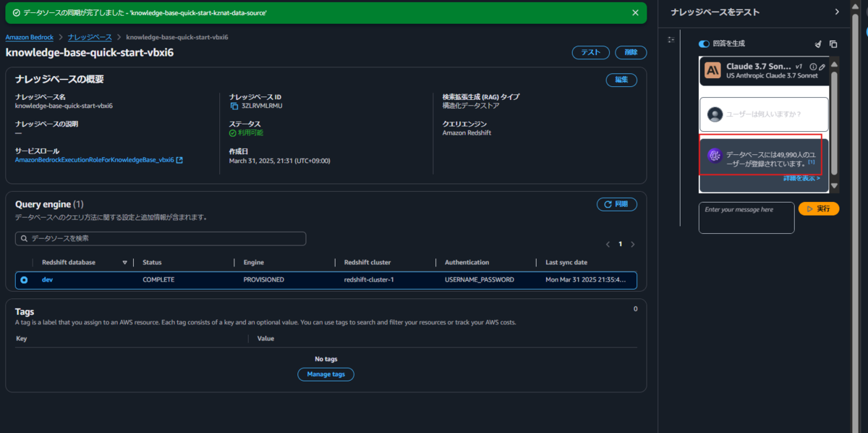868x433 pixels.
Task: Open the AmazonBedrockExecutionRoleForKnowledgeBase_vbxi6 role link
Action: tap(95, 160)
